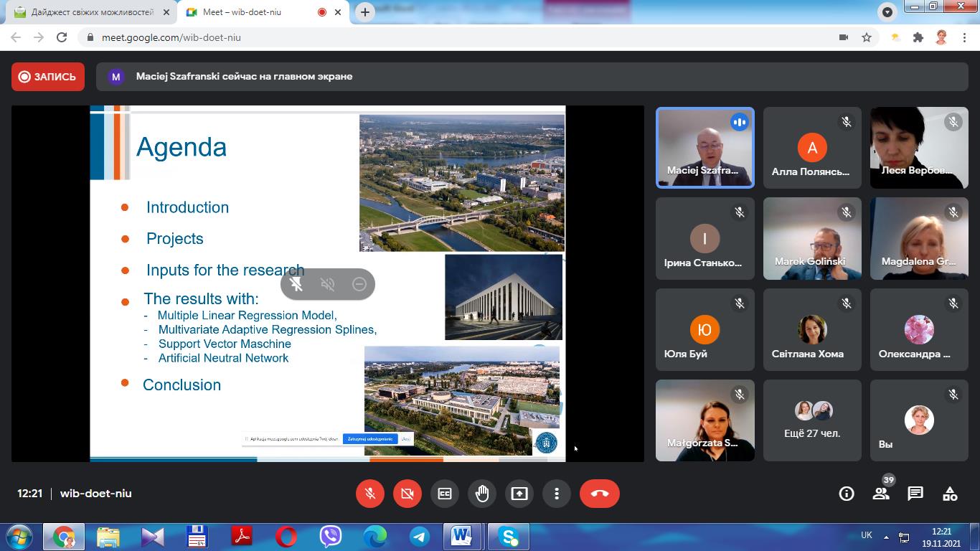The width and height of the screenshot is (980, 551).
Task: Click the red 'ЗАПИСЬ' recording indicator
Action: [48, 77]
